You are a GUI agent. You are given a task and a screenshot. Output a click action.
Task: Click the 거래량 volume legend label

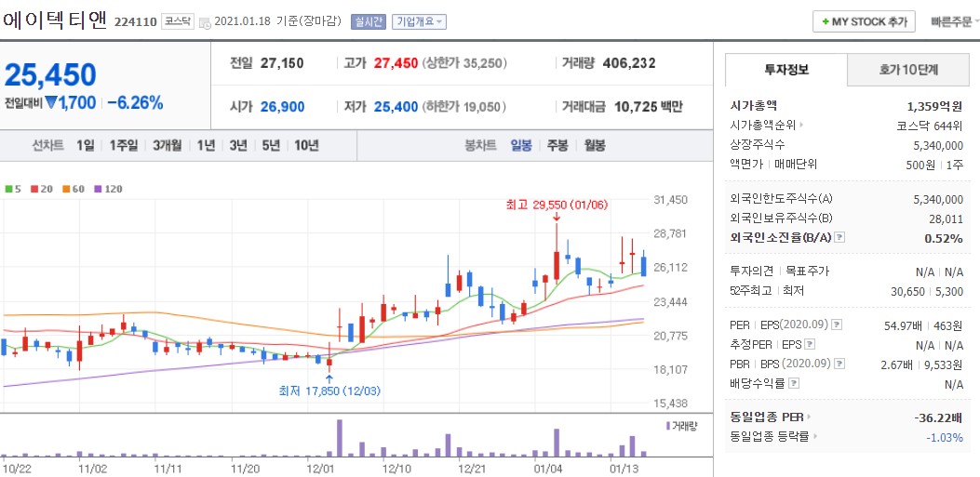tap(681, 426)
